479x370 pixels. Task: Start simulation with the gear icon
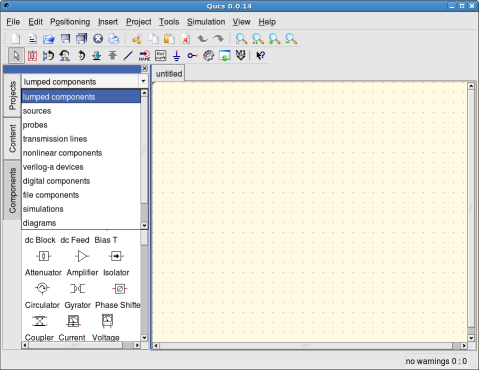[209, 55]
